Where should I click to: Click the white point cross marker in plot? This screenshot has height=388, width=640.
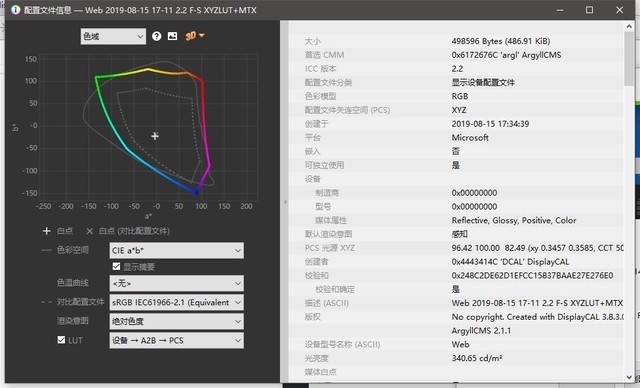155,136
